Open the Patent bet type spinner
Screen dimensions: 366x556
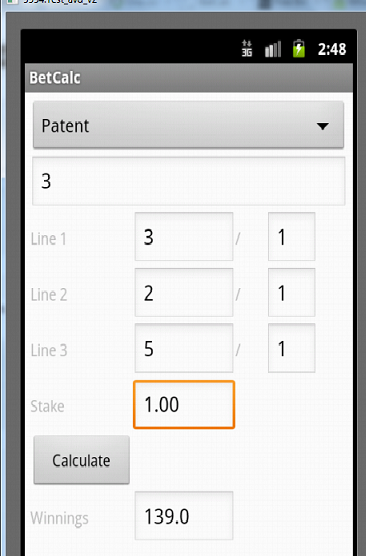pyautogui.click(x=188, y=125)
